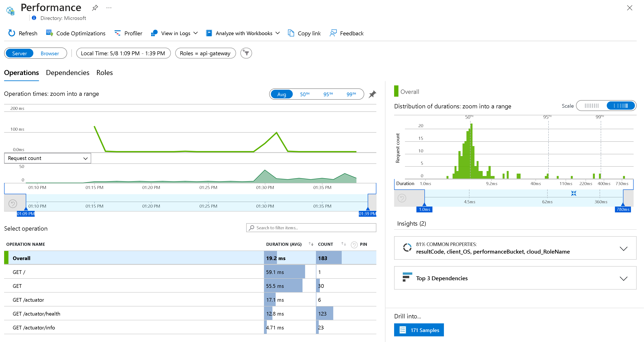
Task: Expand Analyze with Workbooks chevron
Action: pyautogui.click(x=277, y=33)
